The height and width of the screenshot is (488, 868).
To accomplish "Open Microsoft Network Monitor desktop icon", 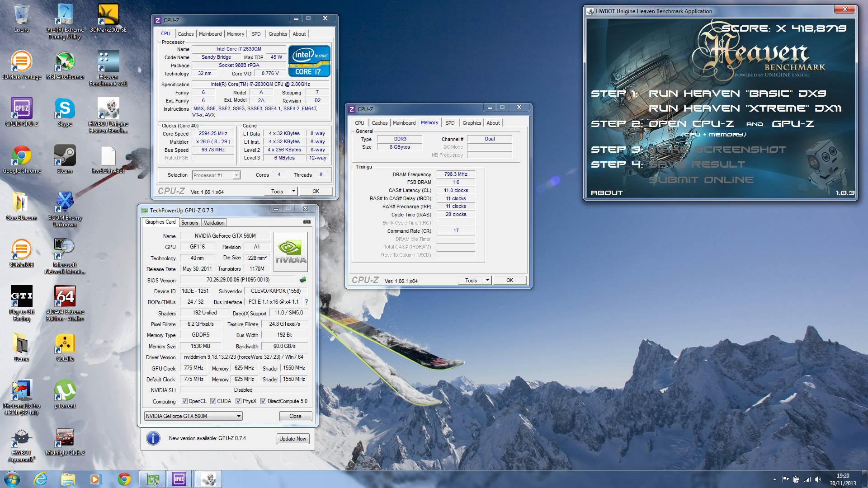I will point(65,256).
